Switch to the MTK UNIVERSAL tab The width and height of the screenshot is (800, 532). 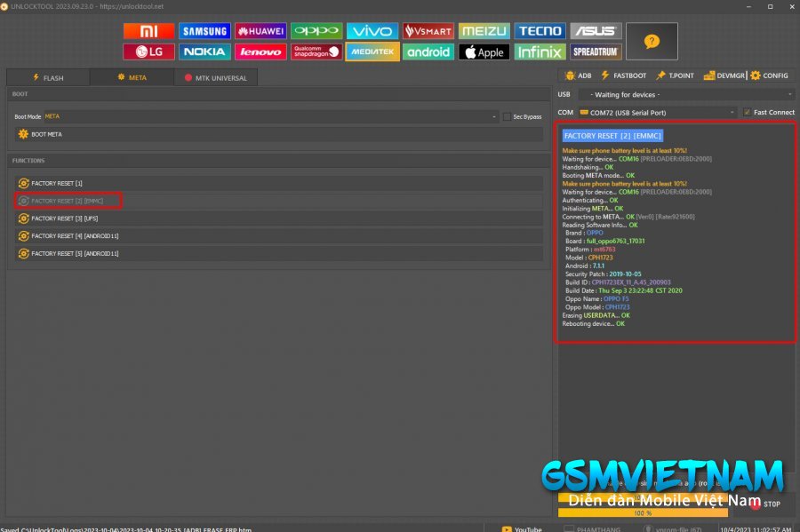coord(215,78)
